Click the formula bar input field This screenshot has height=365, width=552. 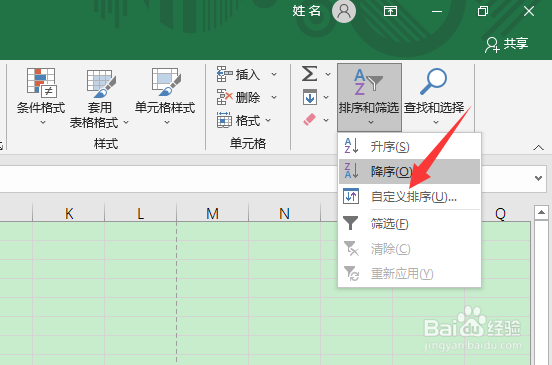point(264,178)
